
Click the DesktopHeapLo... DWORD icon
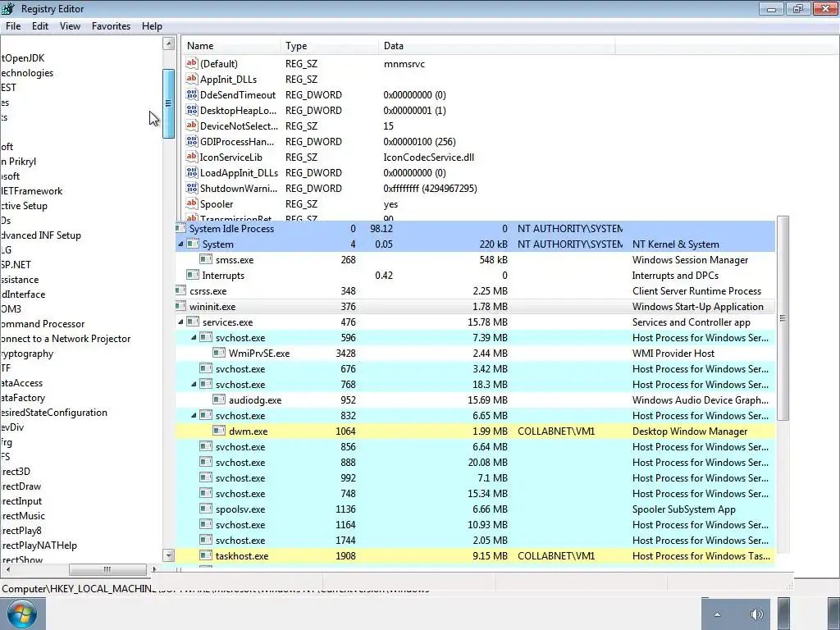[x=192, y=110]
